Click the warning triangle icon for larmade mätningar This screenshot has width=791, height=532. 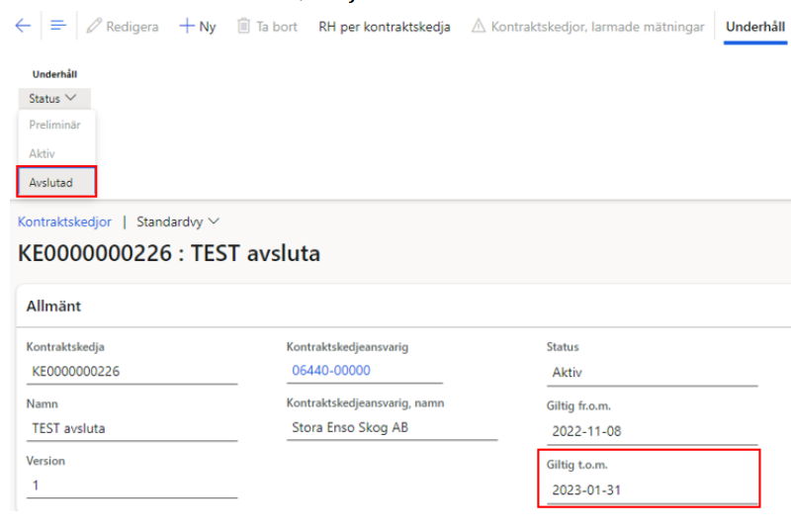click(x=479, y=27)
